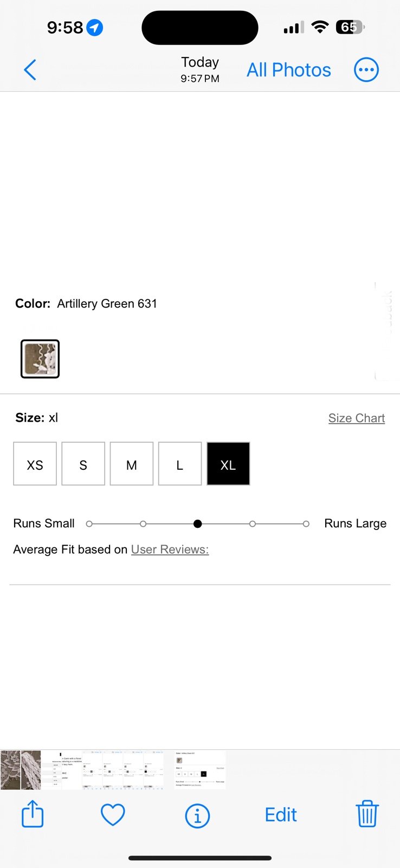Viewport: 400px width, 868px height.
Task: Open the photo info icon
Action: click(197, 815)
